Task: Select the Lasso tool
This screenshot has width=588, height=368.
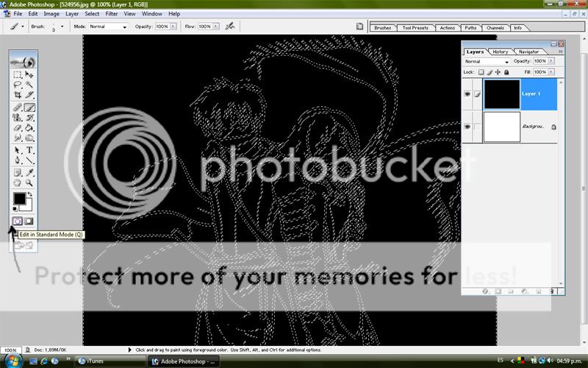Action: pos(18,85)
